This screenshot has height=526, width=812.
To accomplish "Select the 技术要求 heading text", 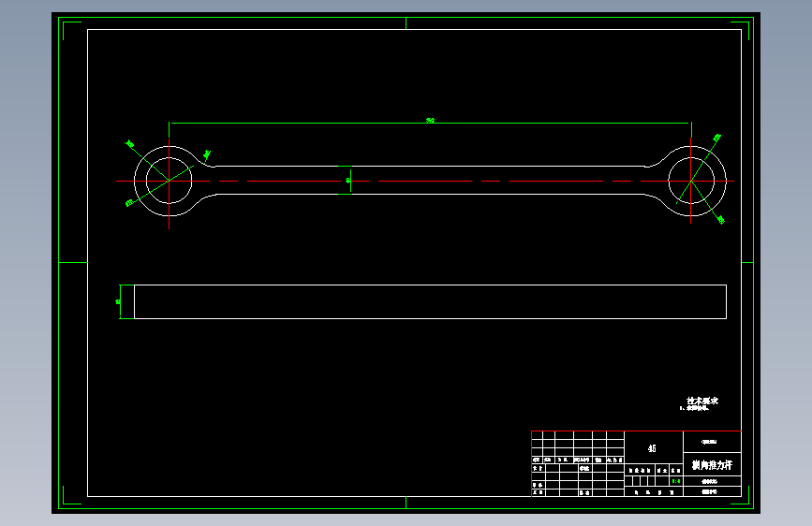I will [x=702, y=401].
